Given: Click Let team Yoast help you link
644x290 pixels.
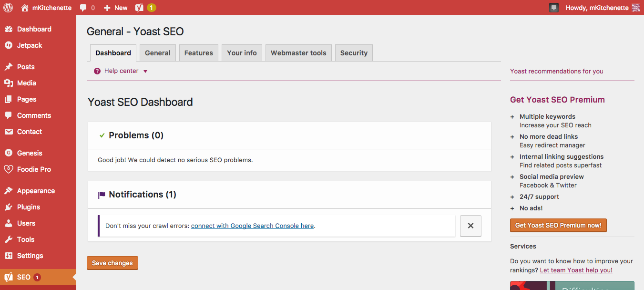Looking at the screenshot, I should click(576, 270).
